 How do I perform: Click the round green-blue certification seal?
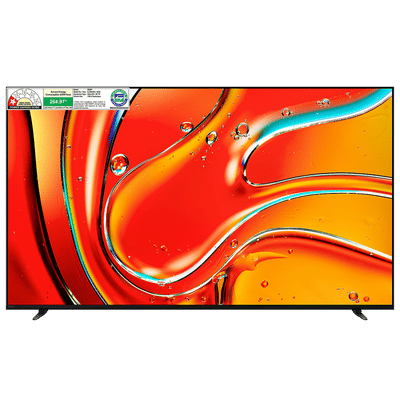click(119, 98)
